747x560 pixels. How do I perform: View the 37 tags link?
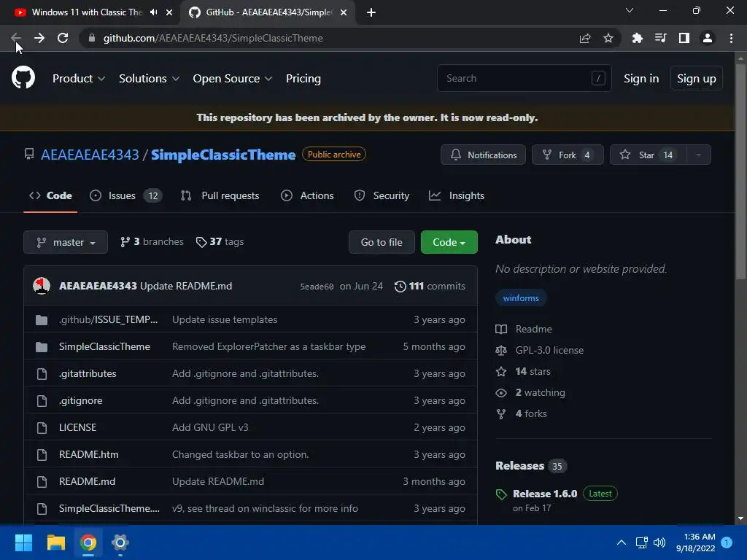click(x=220, y=242)
